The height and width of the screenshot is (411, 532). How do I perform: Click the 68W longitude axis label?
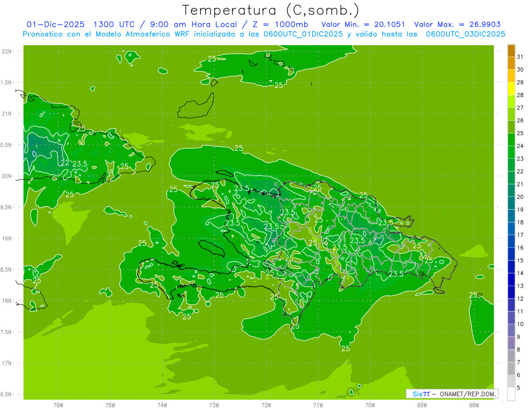click(x=473, y=405)
